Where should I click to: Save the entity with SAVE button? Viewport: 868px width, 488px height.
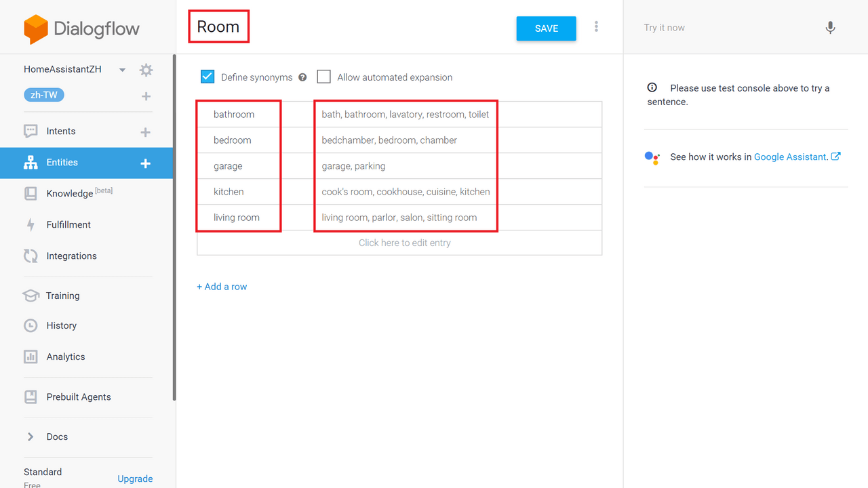pos(547,28)
